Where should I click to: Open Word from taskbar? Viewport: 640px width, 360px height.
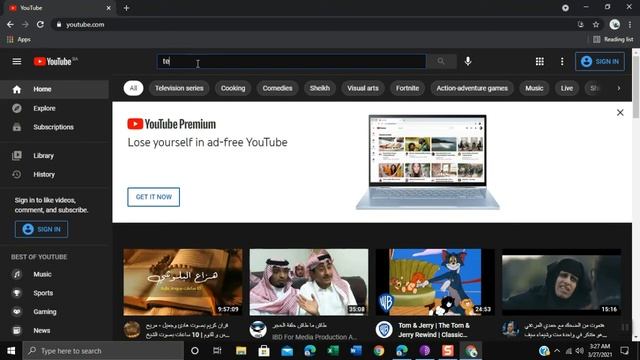(x=356, y=351)
